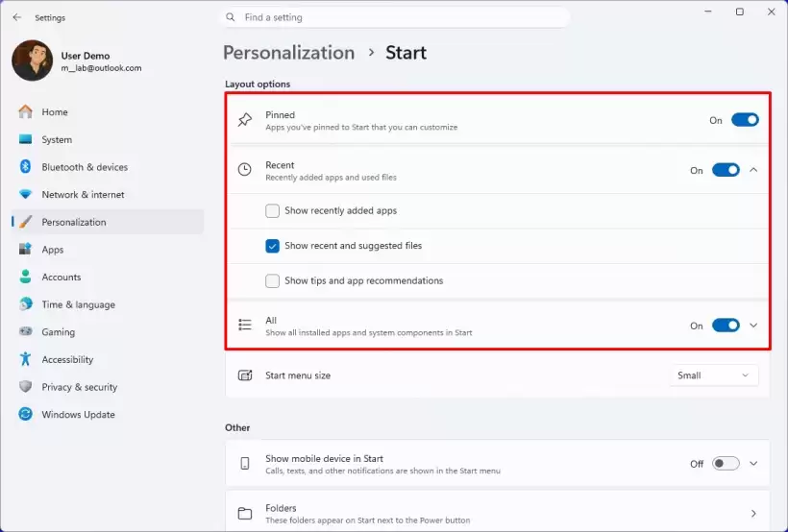Turn off the Recent toggle

(726, 170)
